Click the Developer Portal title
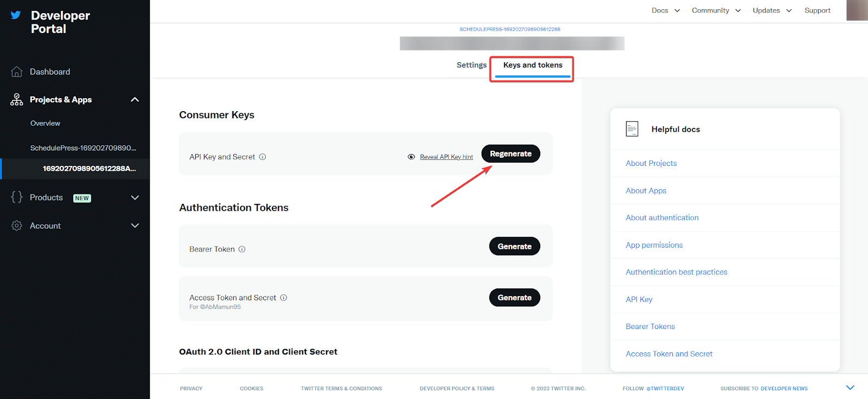The image size is (868, 399). pos(60,22)
